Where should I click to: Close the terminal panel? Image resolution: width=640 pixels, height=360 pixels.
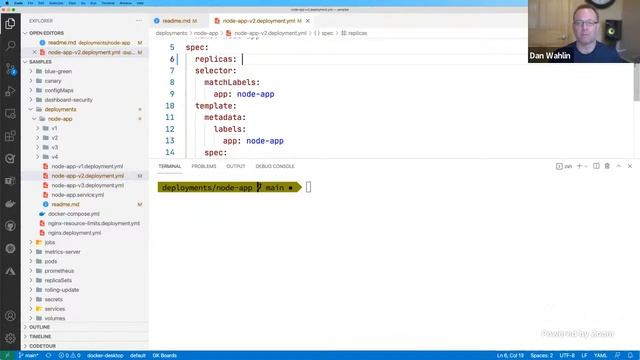(630, 166)
